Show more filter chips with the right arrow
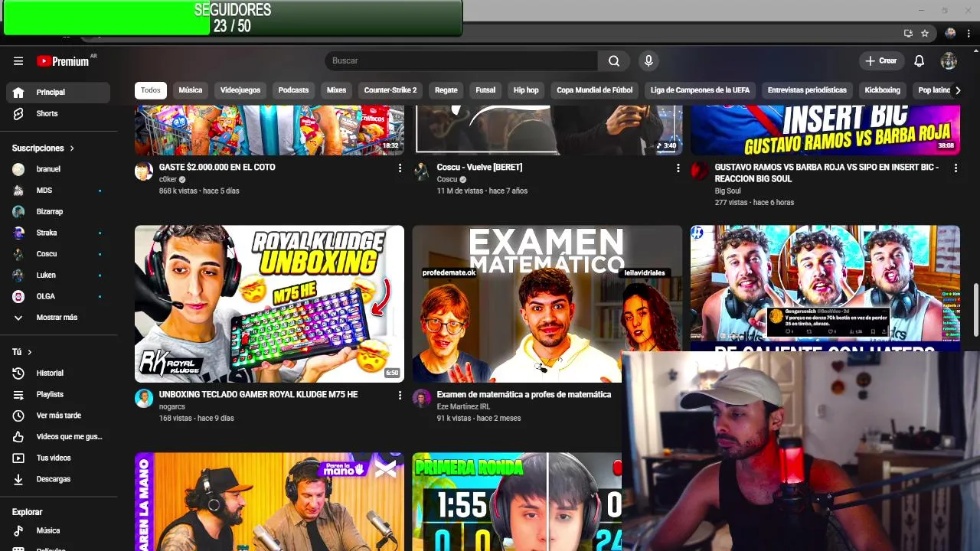Viewport: 980px width, 551px height. (956, 90)
